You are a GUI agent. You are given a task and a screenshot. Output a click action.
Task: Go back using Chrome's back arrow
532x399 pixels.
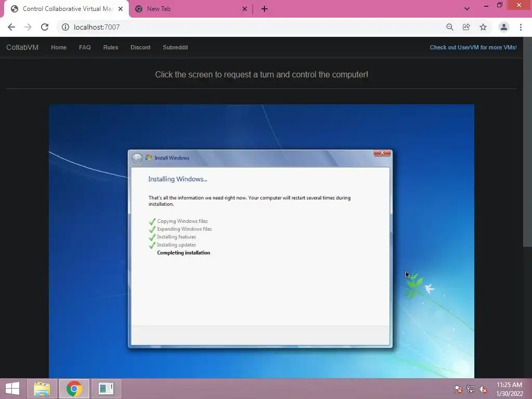11,27
